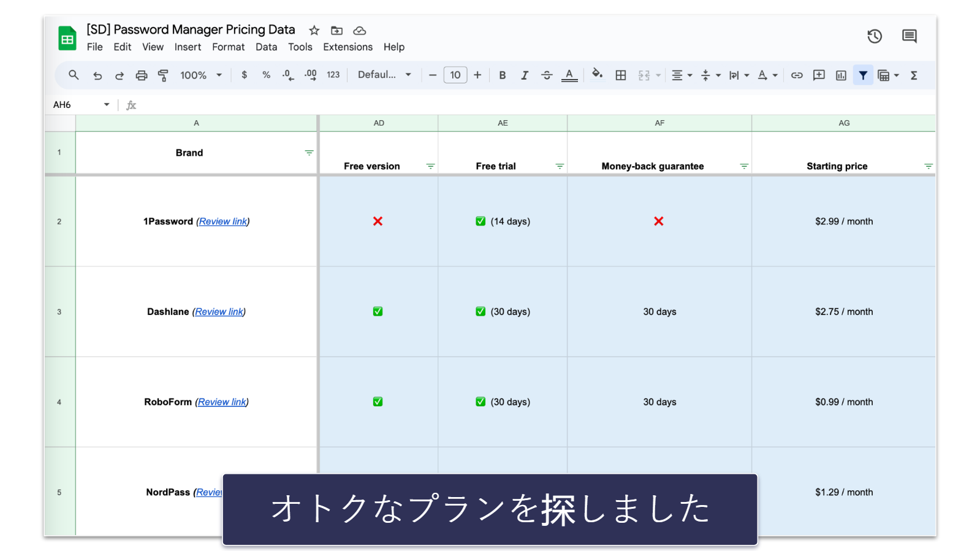Open horizontal align dropdown

[682, 75]
